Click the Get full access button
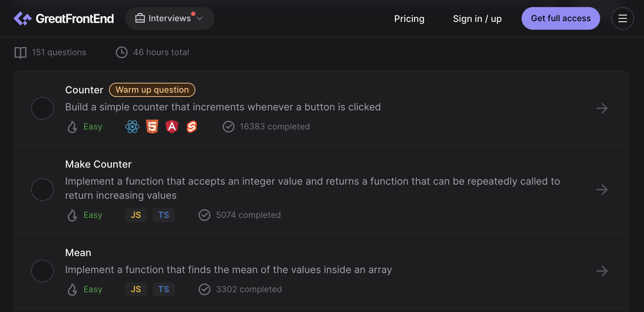Viewport: 644px width, 312px height. 560,18
